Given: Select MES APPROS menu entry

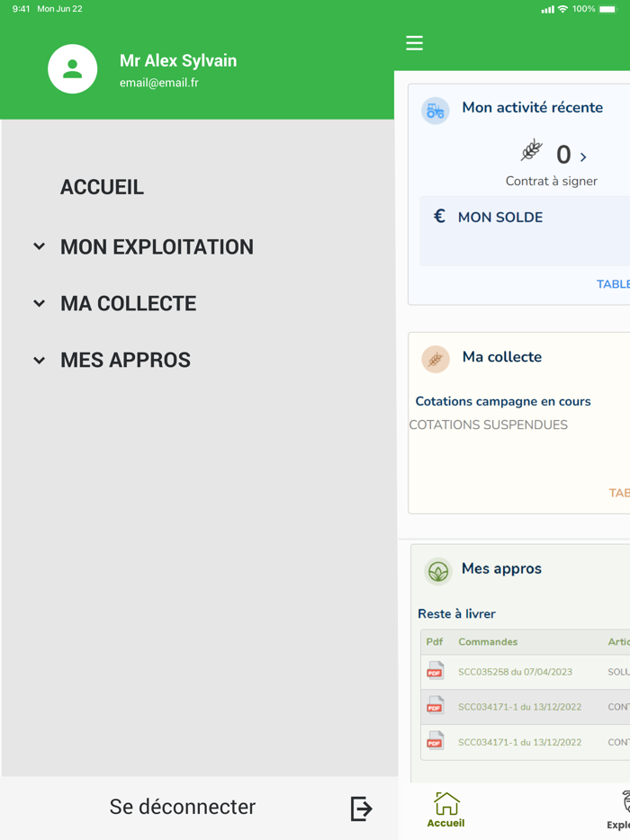Looking at the screenshot, I should click(125, 360).
